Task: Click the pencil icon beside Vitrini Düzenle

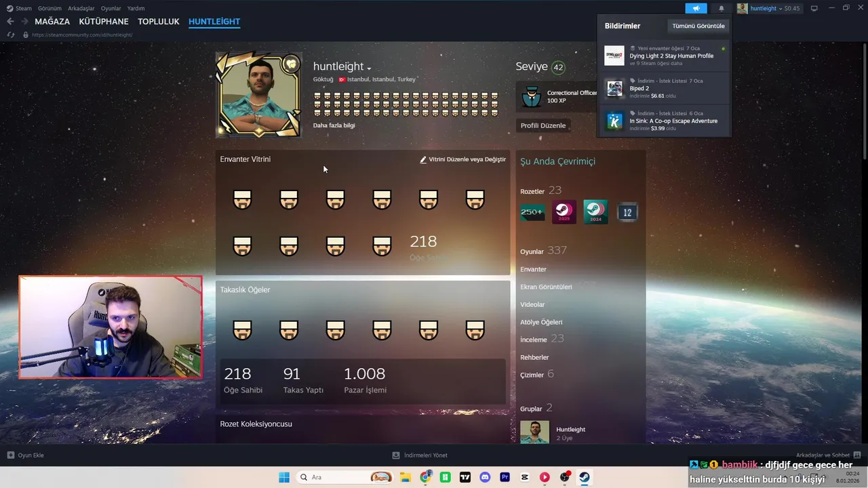Action: [x=423, y=160]
